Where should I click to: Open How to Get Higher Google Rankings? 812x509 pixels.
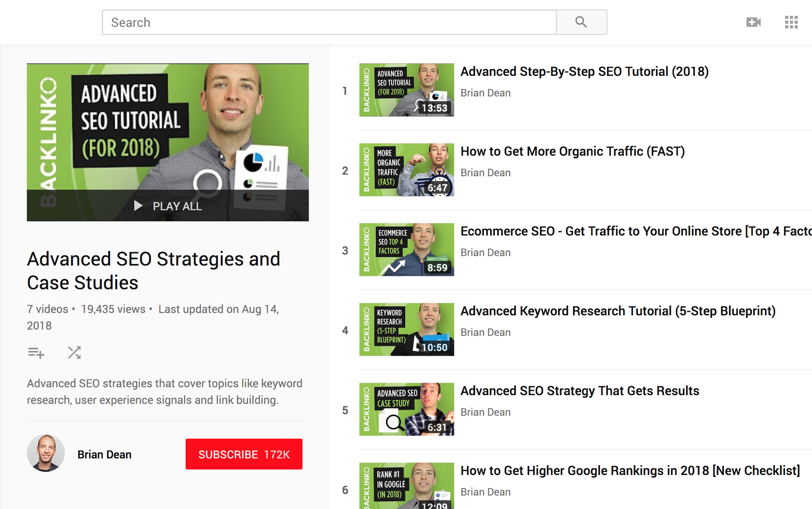[630, 471]
